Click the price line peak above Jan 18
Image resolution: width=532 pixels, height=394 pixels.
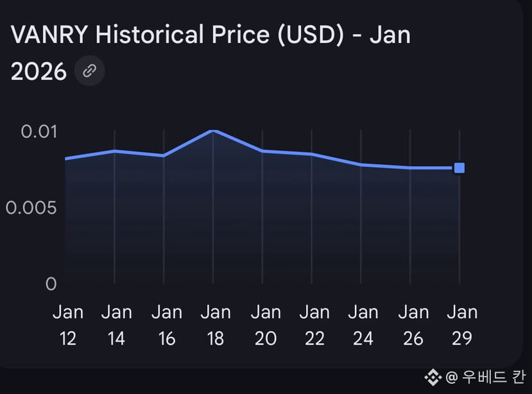pos(214,131)
